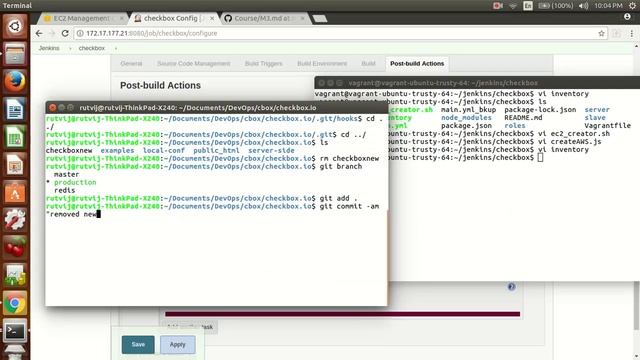Open the battery 100% indicator

coord(556,6)
